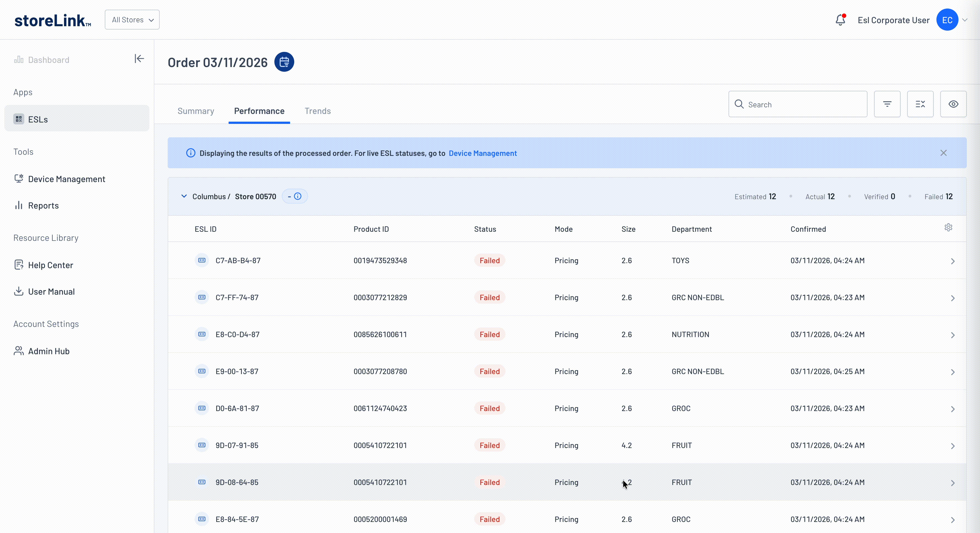Go to Reports in the sidebar
The image size is (980, 533).
(43, 206)
